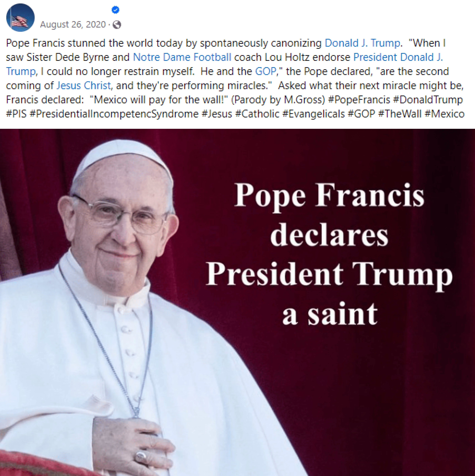This screenshot has width=475, height=476.
Task: Open the #Evangelicals hashtag
Action: [313, 114]
